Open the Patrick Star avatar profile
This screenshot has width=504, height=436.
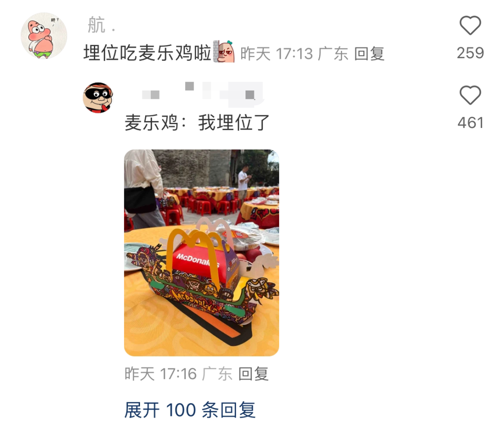pyautogui.click(x=44, y=35)
